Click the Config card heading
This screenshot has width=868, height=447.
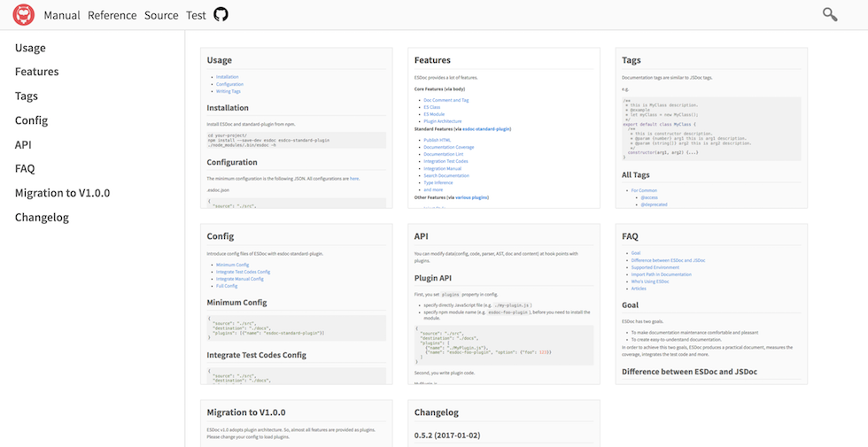pyautogui.click(x=221, y=236)
